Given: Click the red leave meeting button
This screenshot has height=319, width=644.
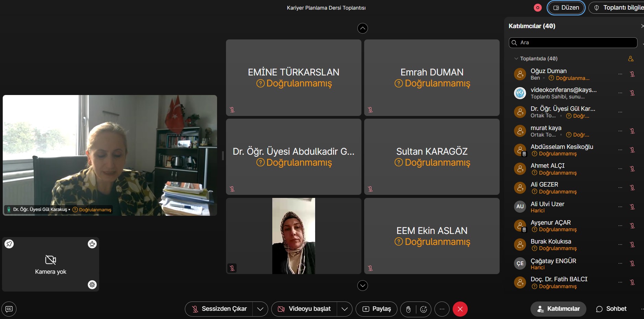Looking at the screenshot, I should coord(460,309).
